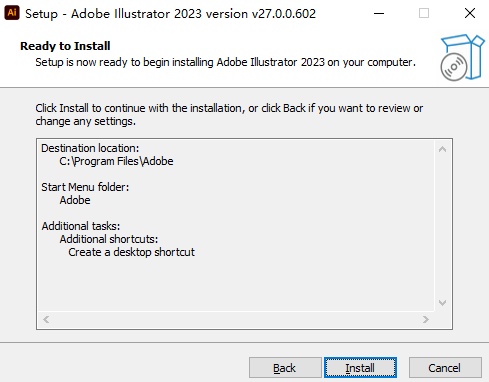
Task: Click the Ai icon in title bar
Action: pyautogui.click(x=12, y=13)
